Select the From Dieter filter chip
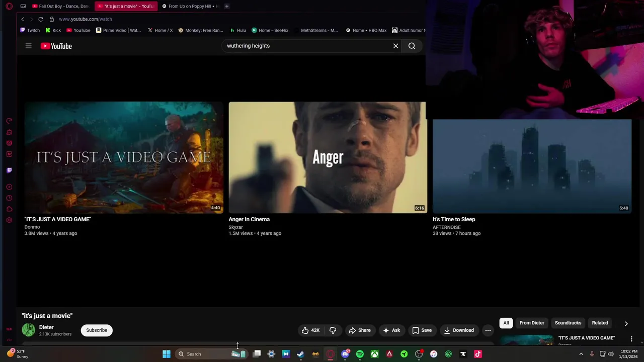 [532, 323]
